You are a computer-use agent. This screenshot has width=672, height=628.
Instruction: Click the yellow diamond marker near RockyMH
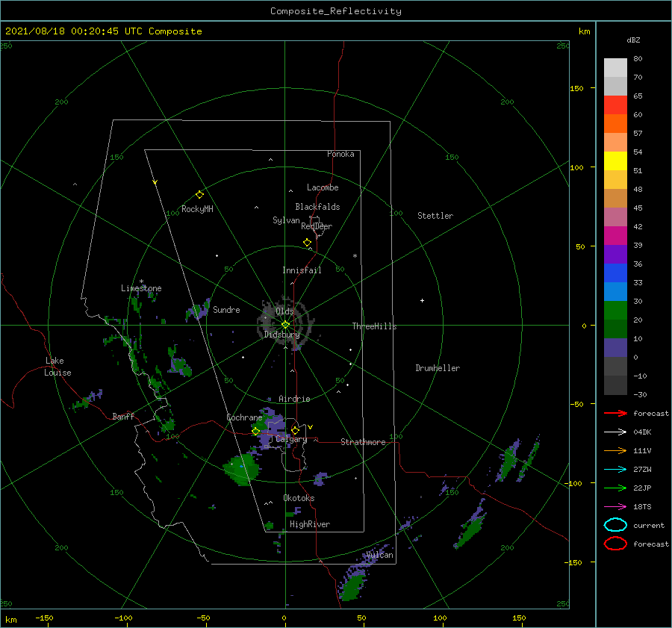[x=199, y=195]
